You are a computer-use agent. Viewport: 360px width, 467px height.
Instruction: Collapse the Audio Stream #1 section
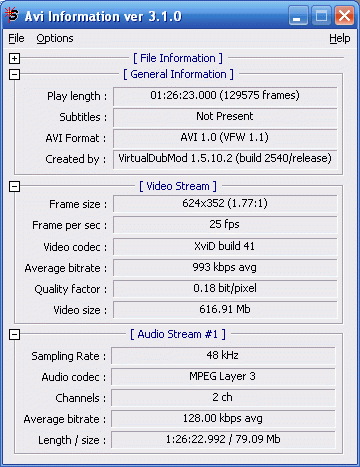click(x=14, y=334)
